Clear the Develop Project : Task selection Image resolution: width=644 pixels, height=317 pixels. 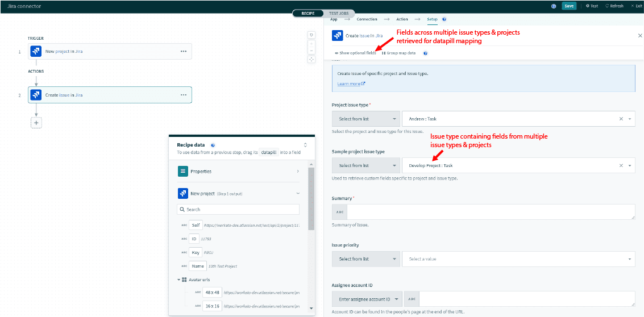621,165
